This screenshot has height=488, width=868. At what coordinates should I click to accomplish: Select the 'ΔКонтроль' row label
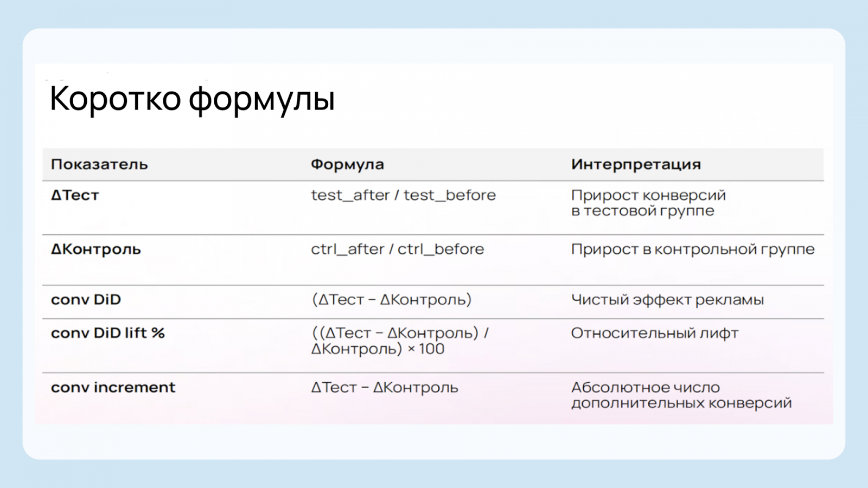[x=96, y=249]
